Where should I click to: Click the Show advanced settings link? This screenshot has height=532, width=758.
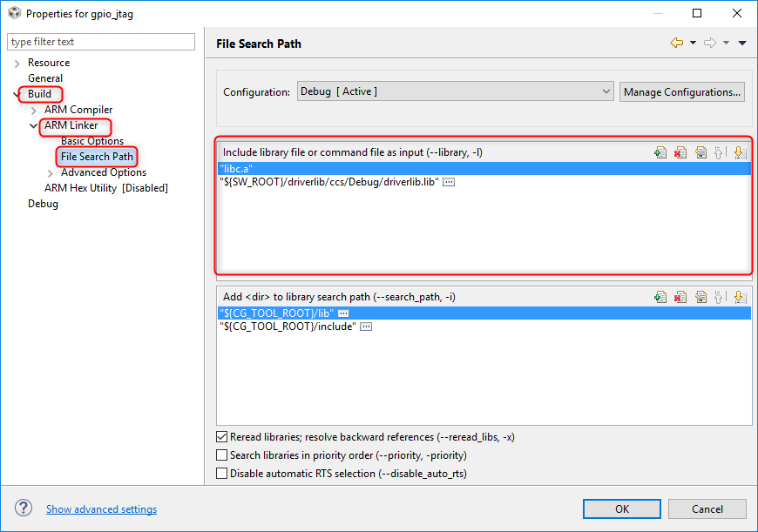point(101,509)
